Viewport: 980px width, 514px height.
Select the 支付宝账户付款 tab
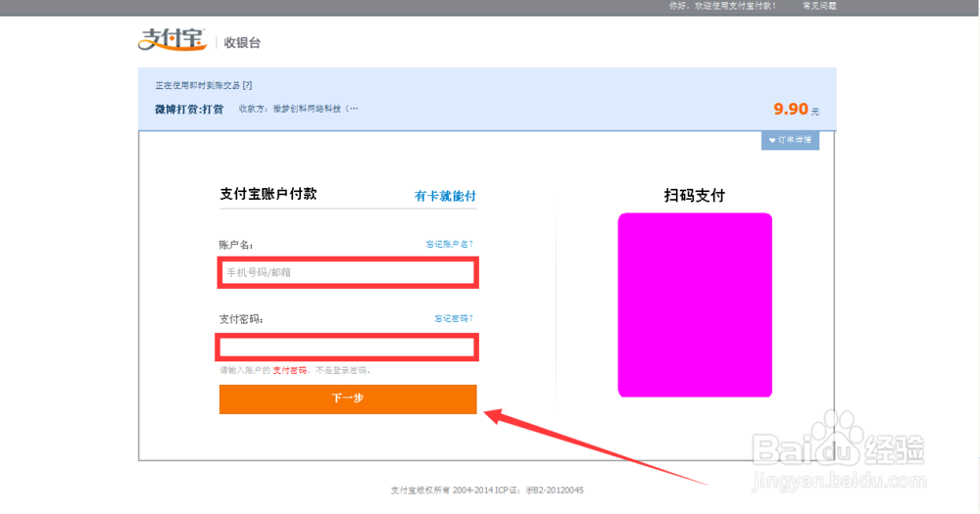[269, 194]
